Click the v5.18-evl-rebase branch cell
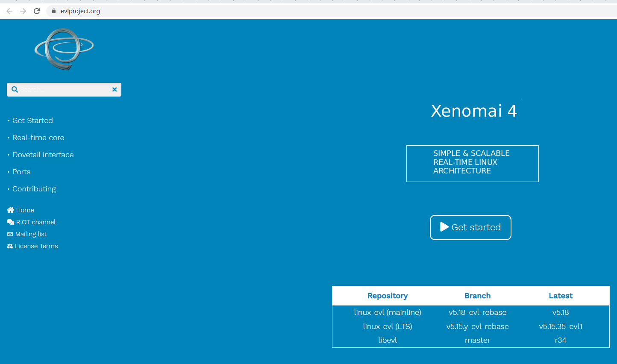617x364 pixels. [478, 312]
